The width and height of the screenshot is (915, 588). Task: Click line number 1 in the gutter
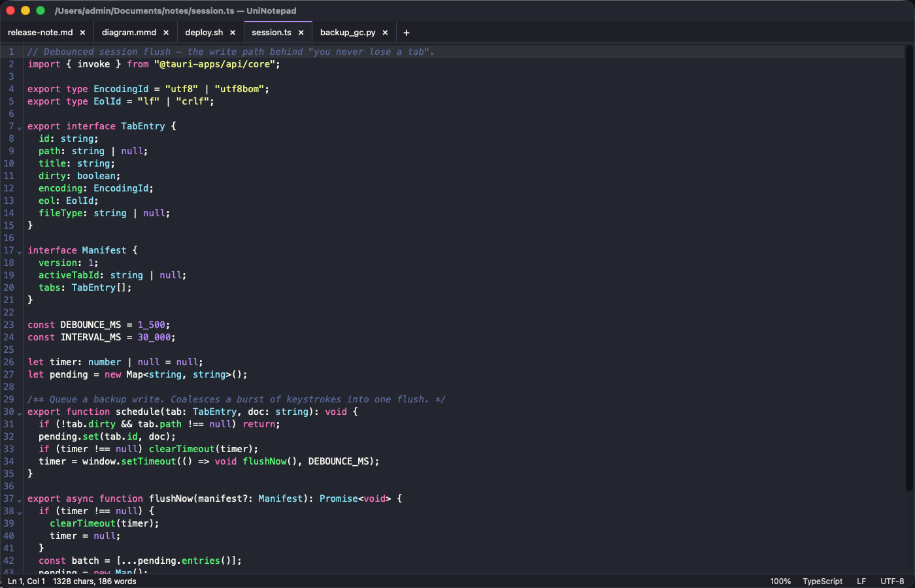pos(11,52)
